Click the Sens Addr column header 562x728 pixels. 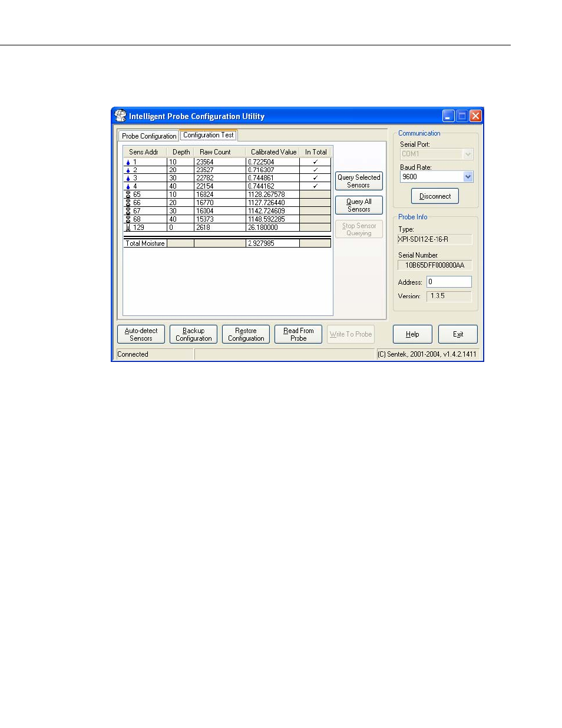(144, 152)
